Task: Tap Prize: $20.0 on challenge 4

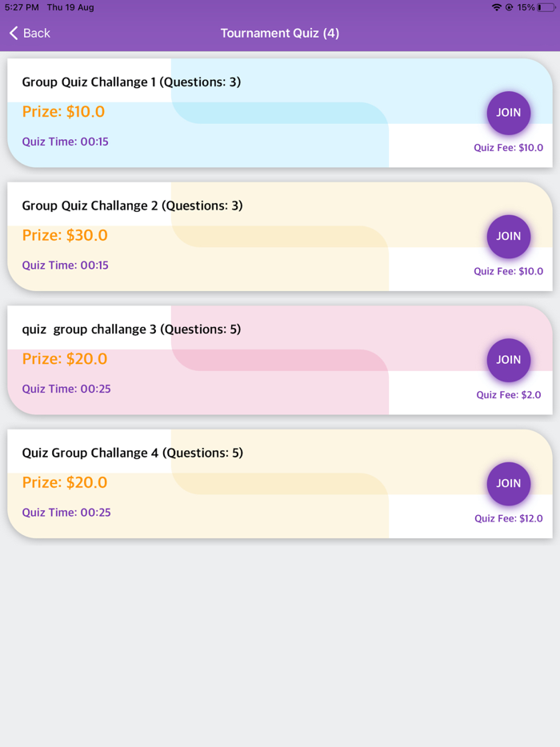Action: [65, 482]
